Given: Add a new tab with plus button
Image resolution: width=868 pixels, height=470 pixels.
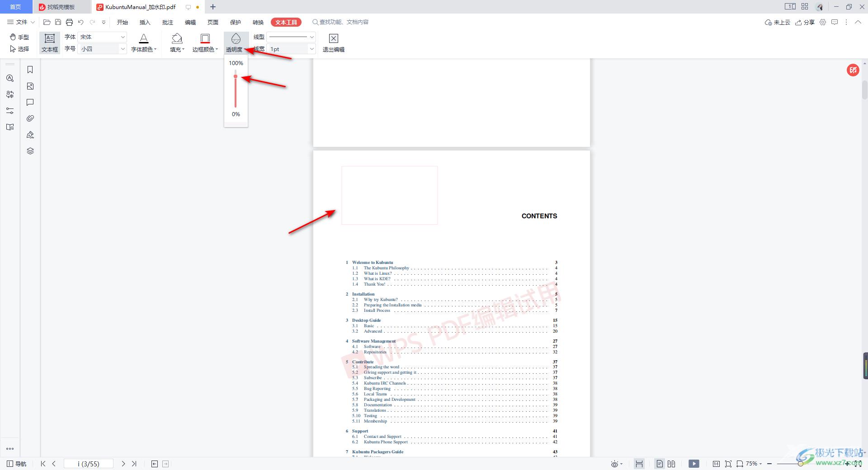Looking at the screenshot, I should tap(213, 7).
